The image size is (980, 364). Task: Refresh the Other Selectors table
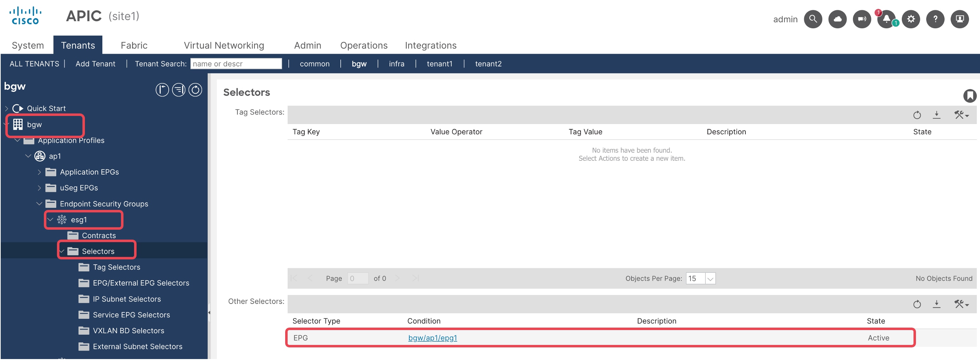click(x=917, y=304)
